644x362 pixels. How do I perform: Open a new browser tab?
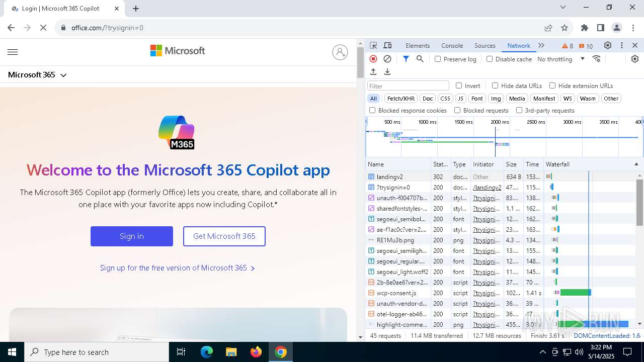(136, 8)
